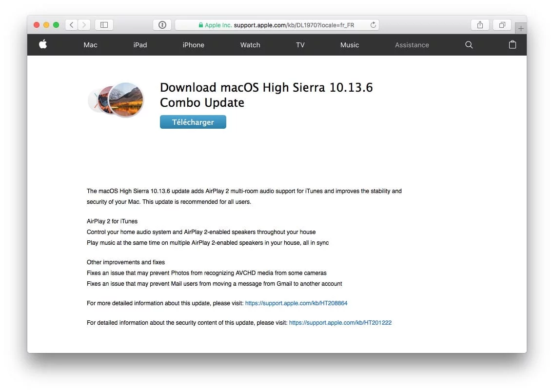Click 'Play music at the same time' line

click(x=208, y=243)
